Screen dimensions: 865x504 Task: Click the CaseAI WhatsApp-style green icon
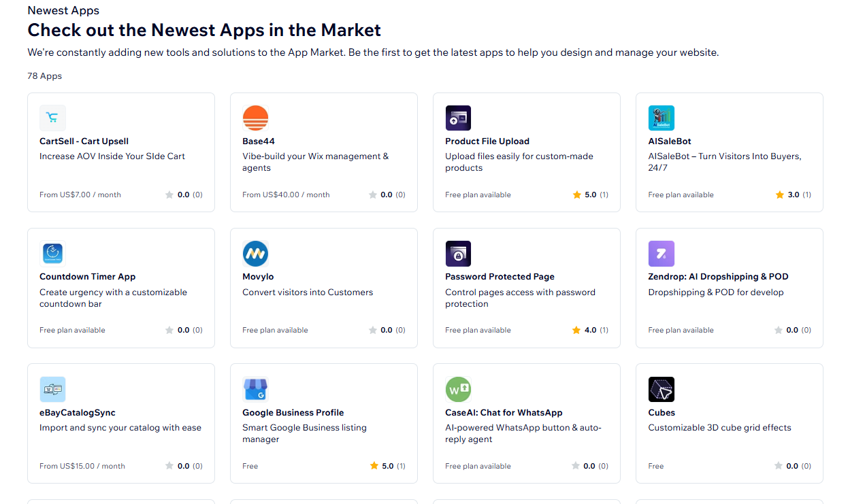(458, 389)
